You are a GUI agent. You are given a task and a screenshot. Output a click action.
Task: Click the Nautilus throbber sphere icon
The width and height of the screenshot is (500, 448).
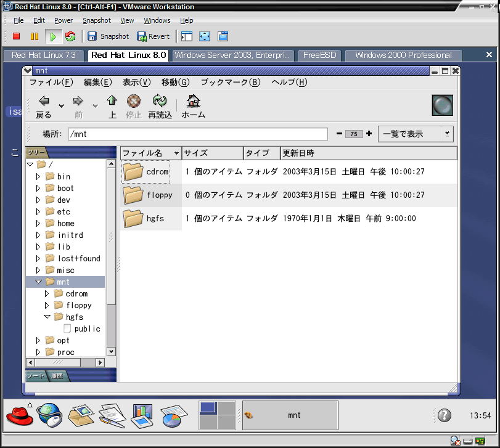coord(442,105)
